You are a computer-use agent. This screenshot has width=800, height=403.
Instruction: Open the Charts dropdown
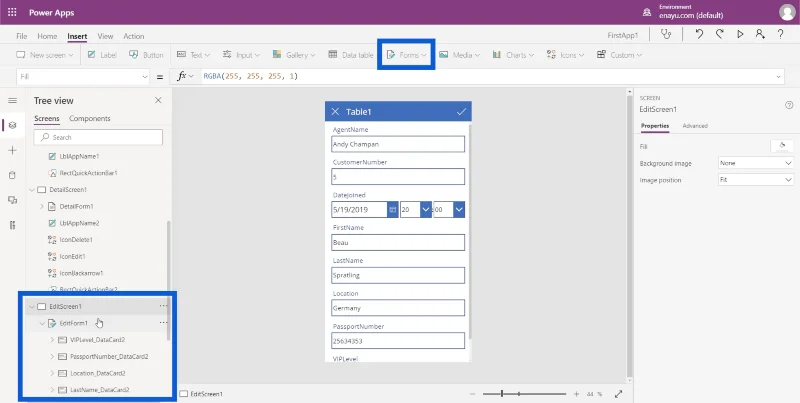(513, 55)
